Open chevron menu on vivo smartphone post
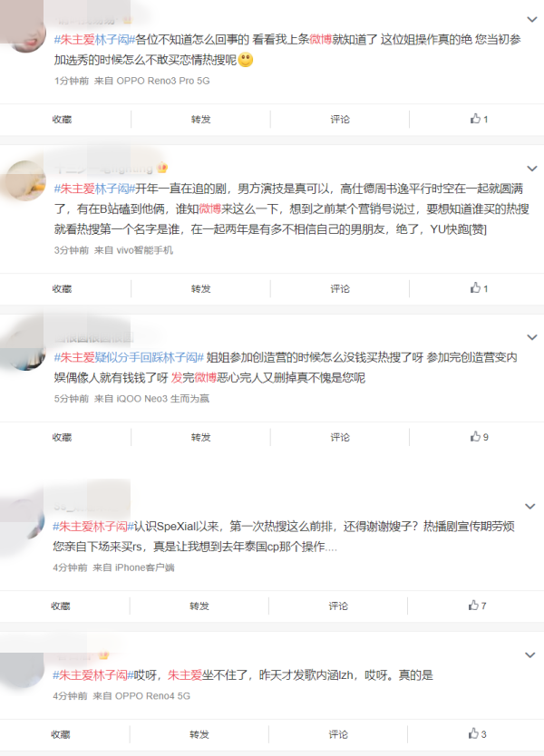The height and width of the screenshot is (756, 544). [x=532, y=169]
